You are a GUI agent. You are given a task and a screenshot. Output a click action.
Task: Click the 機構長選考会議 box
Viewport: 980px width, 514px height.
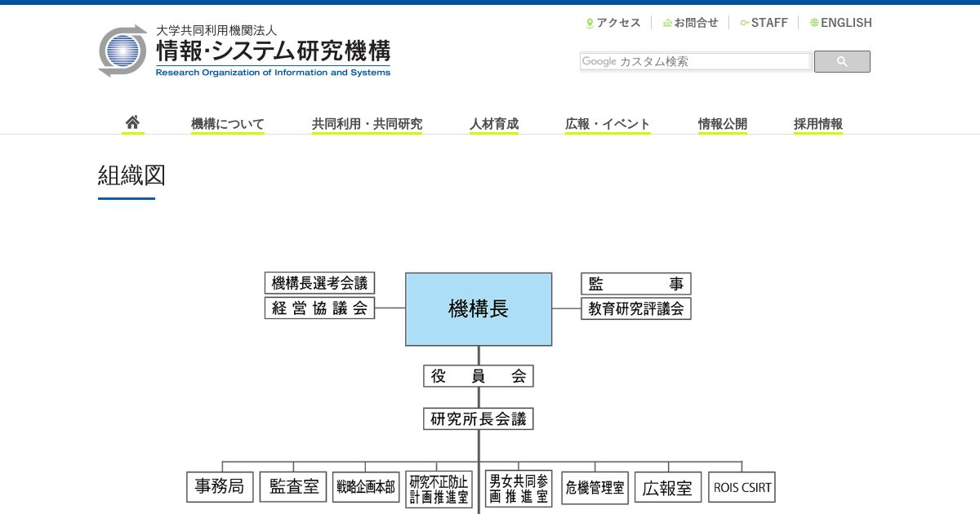click(x=319, y=283)
